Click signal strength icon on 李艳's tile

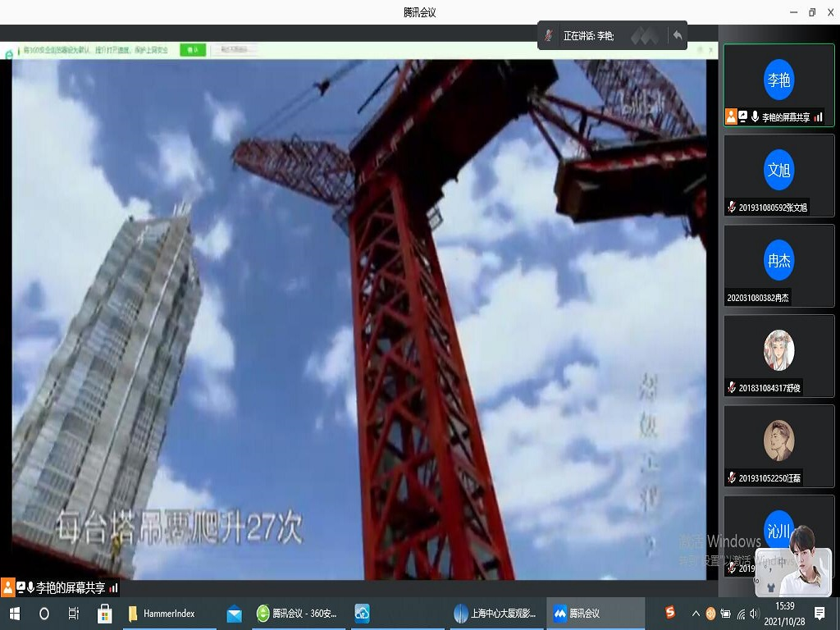(x=819, y=117)
